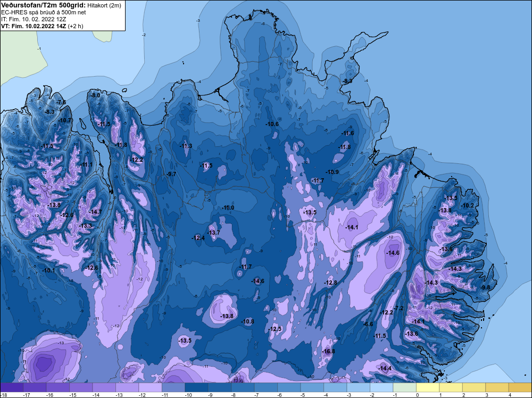Pick legend swatch between -17 and -16
This screenshot has width=532, height=398.
pos(35,387)
